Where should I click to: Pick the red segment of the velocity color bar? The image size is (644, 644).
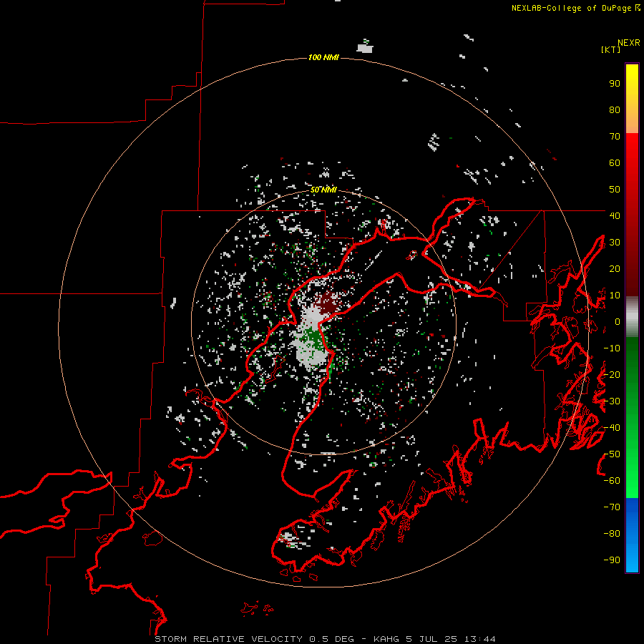tap(632, 215)
